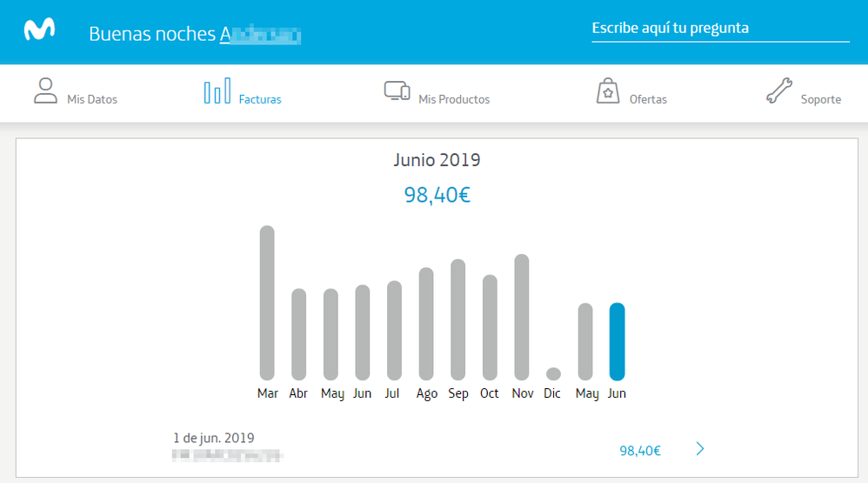Image resolution: width=868 pixels, height=483 pixels.
Task: Select the Ago bar in chart
Action: coord(426,324)
